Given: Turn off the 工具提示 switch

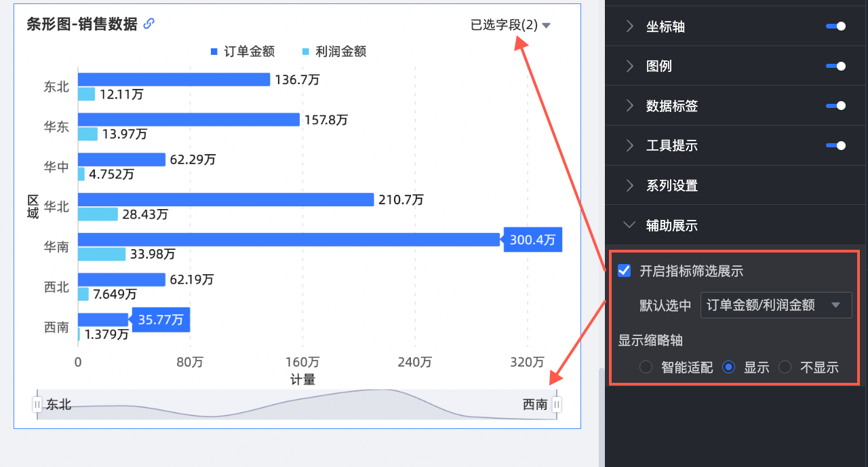Looking at the screenshot, I should tap(835, 145).
